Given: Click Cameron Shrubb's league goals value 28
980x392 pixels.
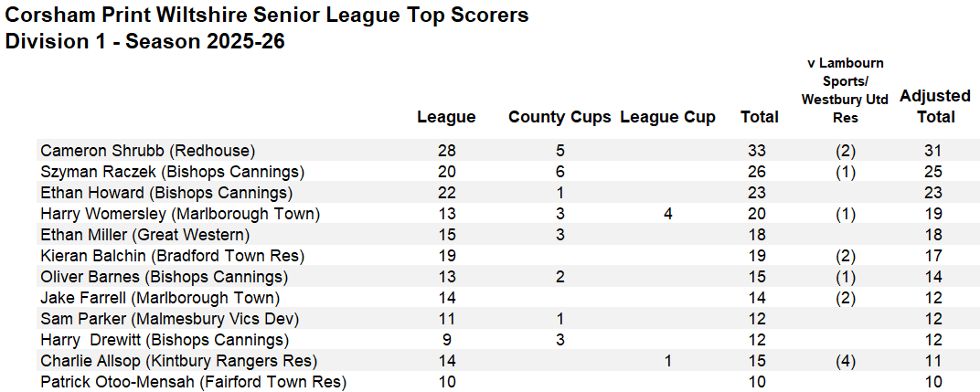Looking at the screenshot, I should [447, 151].
